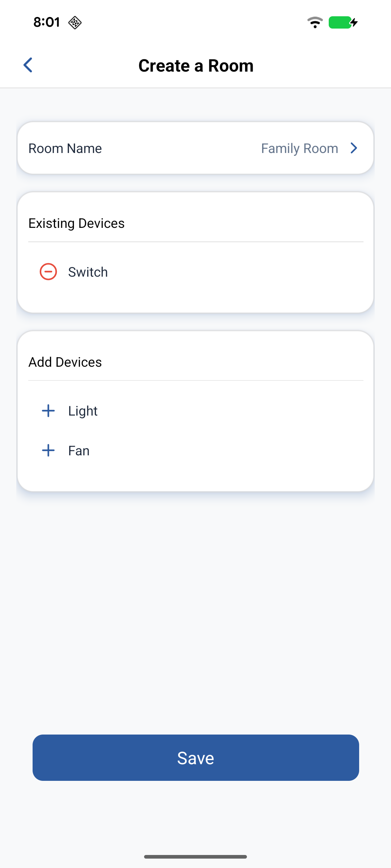Add Light with its plus icon
391x868 pixels.
coord(48,411)
